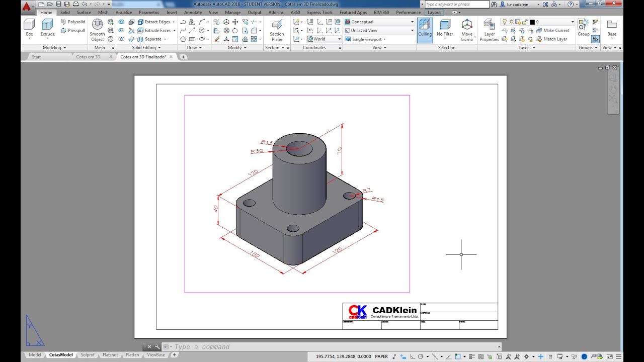The image size is (644, 362).
Task: Open the Unsaved View dropdown
Action: [379, 30]
